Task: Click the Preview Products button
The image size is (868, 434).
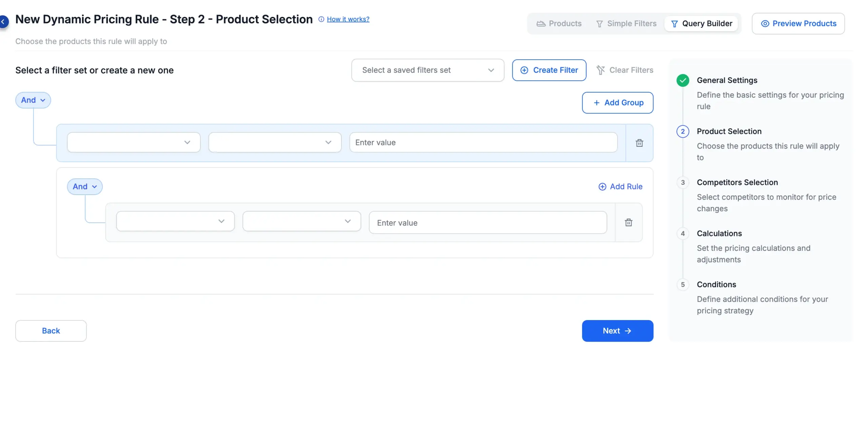Action: click(x=798, y=24)
